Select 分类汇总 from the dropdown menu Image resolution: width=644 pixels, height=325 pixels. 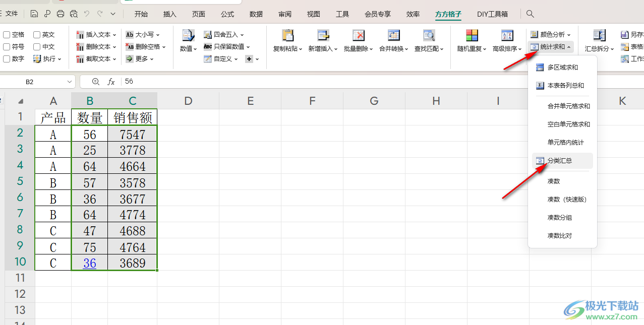tap(560, 161)
